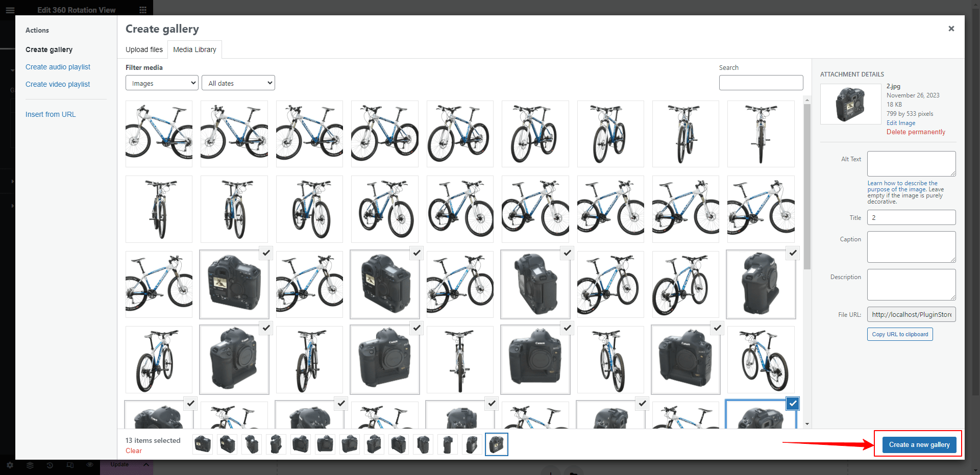Expand the All dates filter dropdown
The image size is (980, 475).
238,83
